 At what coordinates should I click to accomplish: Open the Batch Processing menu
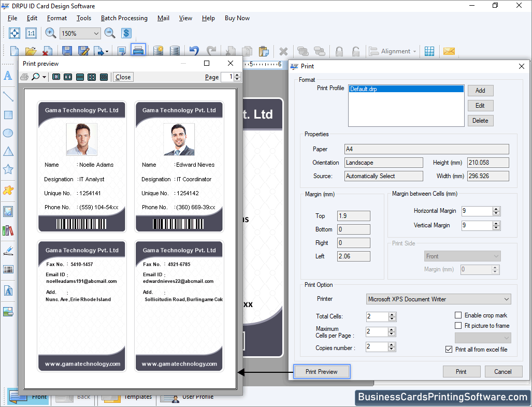point(124,18)
